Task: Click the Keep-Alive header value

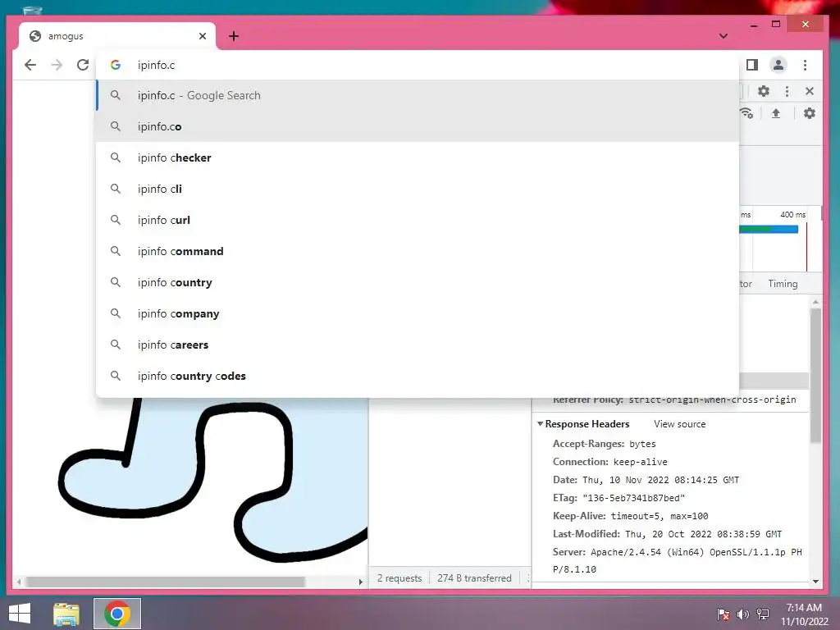Action: pos(660,516)
